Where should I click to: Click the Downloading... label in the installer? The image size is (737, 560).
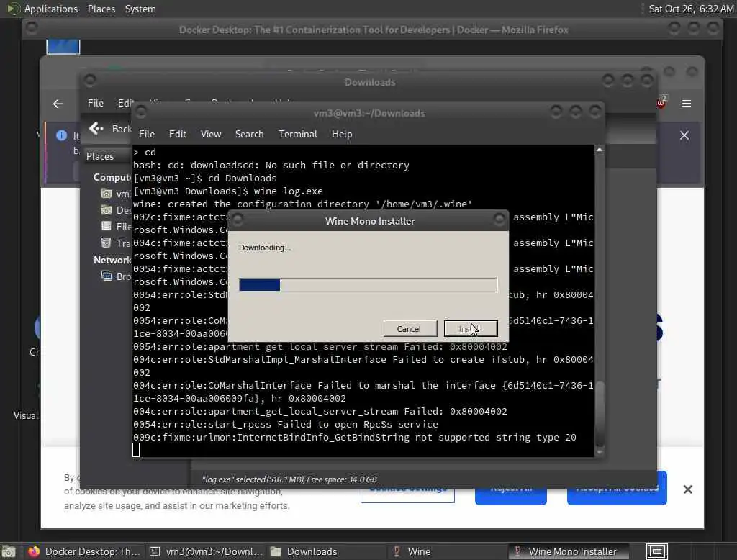tap(265, 248)
